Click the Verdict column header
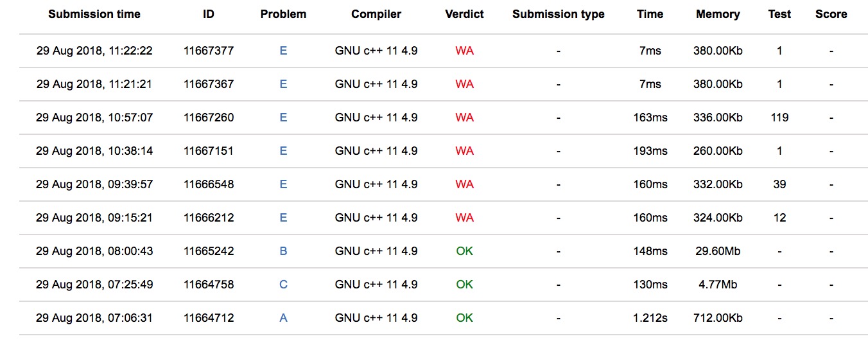Screen dimensions: 868x343 [x=464, y=14]
